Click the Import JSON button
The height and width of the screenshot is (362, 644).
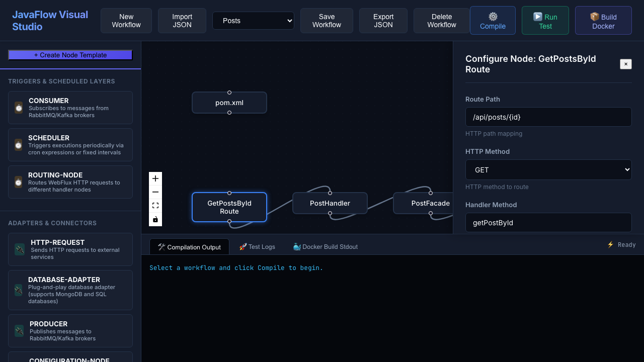click(182, 21)
